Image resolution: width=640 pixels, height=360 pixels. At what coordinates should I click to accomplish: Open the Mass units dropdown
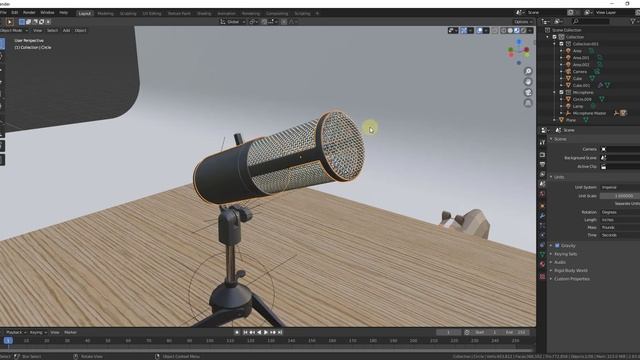coord(620,227)
